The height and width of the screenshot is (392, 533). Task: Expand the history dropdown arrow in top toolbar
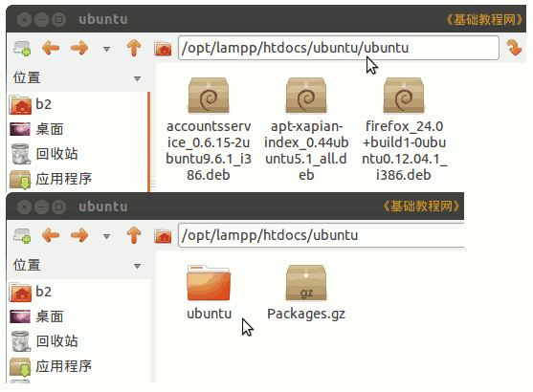tap(106, 49)
